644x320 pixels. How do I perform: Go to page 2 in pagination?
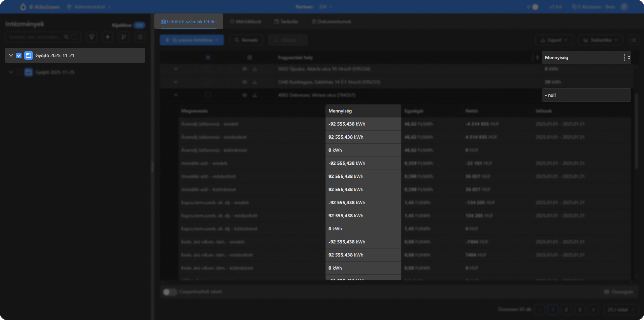(x=566, y=310)
